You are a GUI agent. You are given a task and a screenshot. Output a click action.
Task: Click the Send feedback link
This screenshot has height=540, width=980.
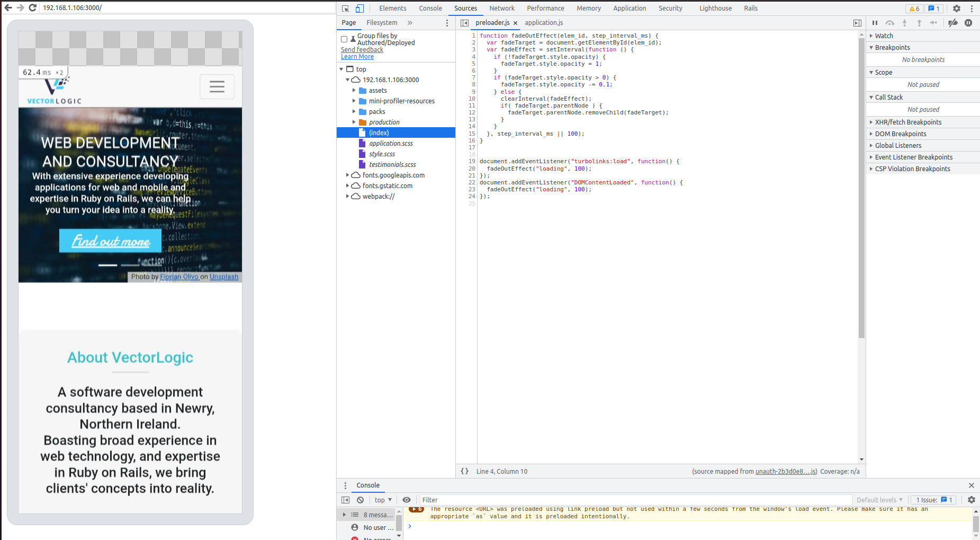(362, 49)
